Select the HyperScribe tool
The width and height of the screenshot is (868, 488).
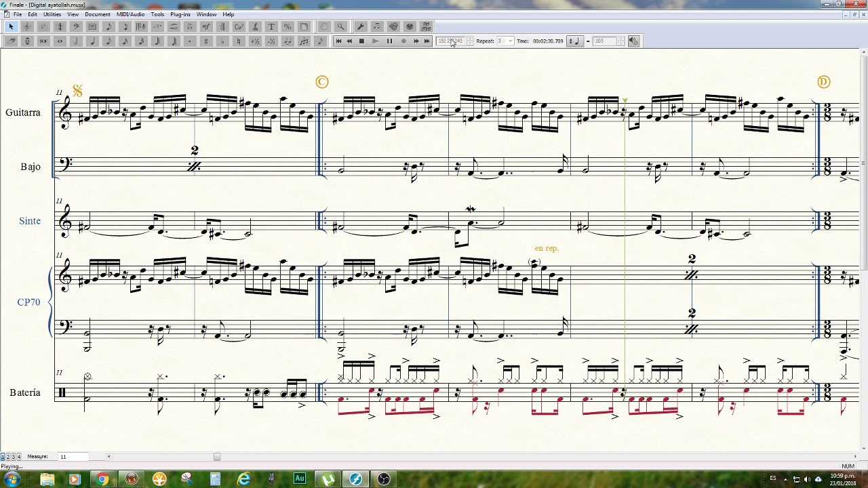[x=141, y=26]
